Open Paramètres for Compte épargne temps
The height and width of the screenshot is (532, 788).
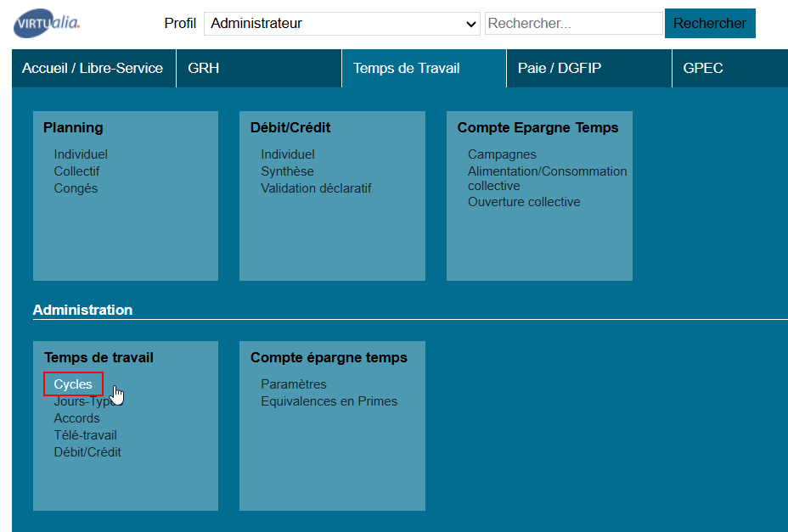click(293, 384)
